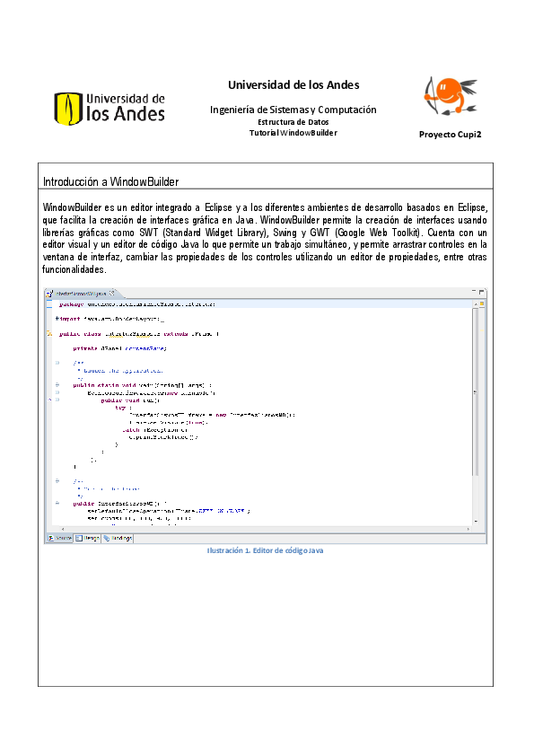Click caption 'Ilustración 1. Editor de código Java'
Image resolution: width=534 pixels, height=756 pixels.
pyautogui.click(x=265, y=550)
